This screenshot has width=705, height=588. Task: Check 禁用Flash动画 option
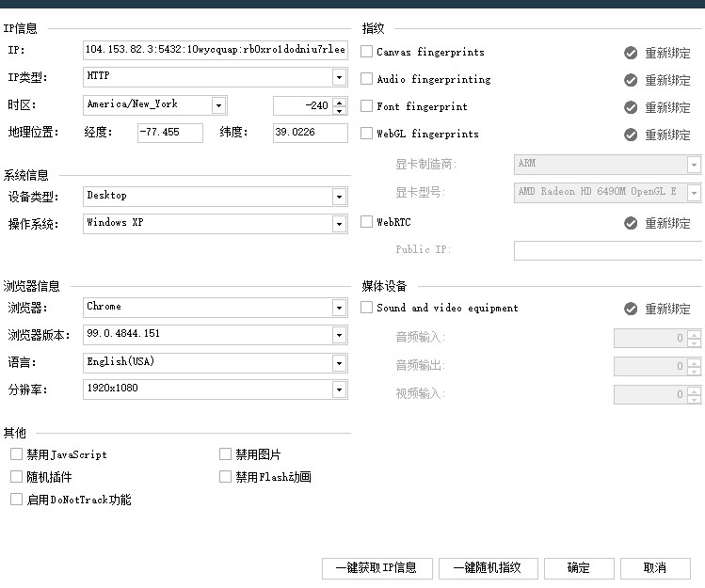225,476
